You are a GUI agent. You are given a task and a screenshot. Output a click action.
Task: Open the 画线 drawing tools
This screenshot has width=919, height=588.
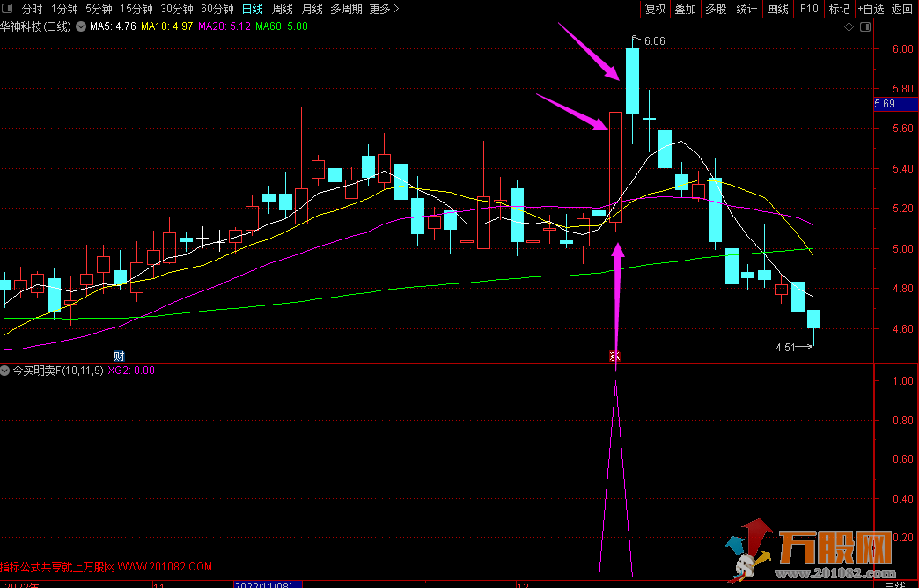(777, 9)
